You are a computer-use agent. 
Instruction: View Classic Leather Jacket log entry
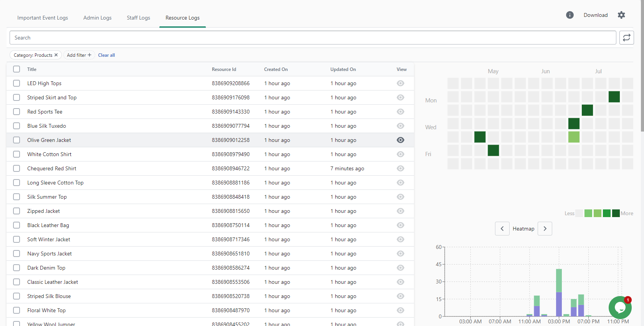(x=400, y=282)
